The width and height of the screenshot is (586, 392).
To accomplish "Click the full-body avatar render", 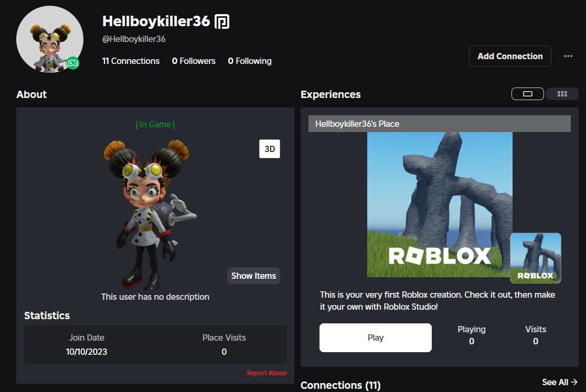I will click(150, 215).
